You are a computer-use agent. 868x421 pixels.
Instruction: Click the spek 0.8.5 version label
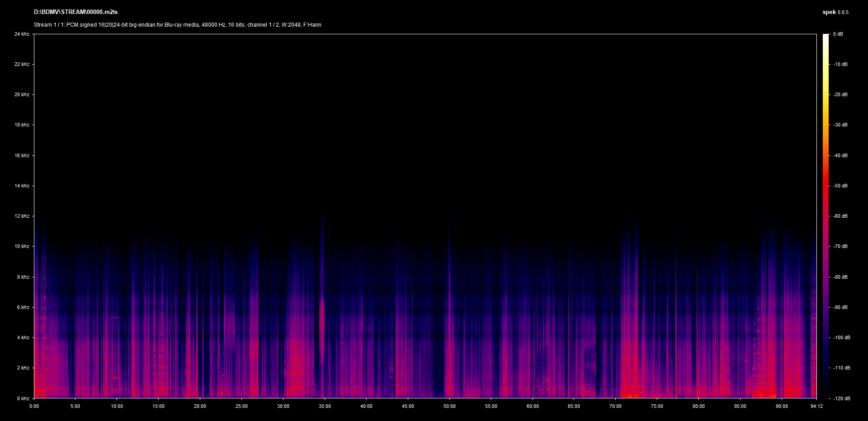pyautogui.click(x=835, y=12)
